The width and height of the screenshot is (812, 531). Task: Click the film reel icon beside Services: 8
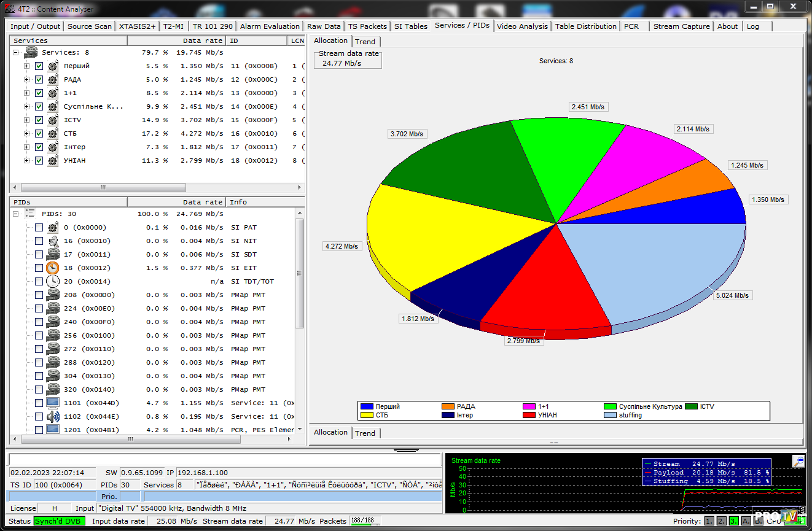(31, 53)
